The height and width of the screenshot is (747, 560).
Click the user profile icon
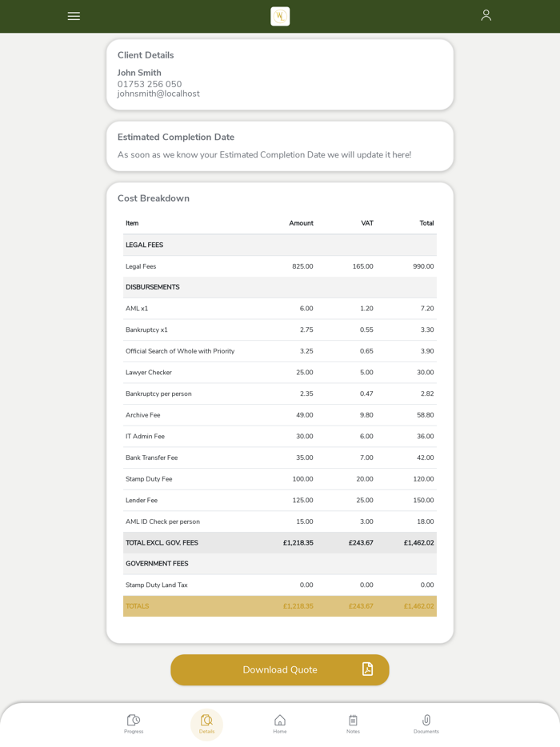pos(486,15)
